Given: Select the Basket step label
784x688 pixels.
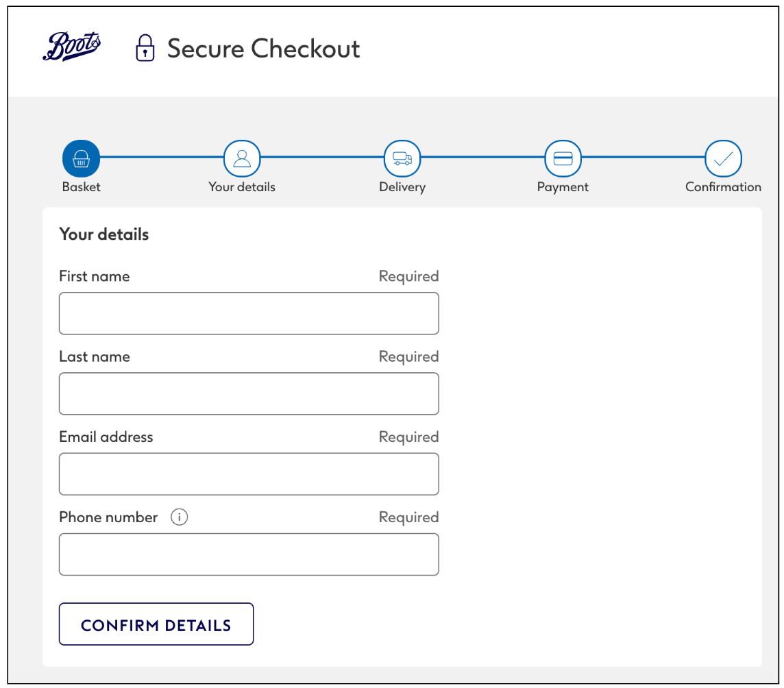Looking at the screenshot, I should [80, 186].
